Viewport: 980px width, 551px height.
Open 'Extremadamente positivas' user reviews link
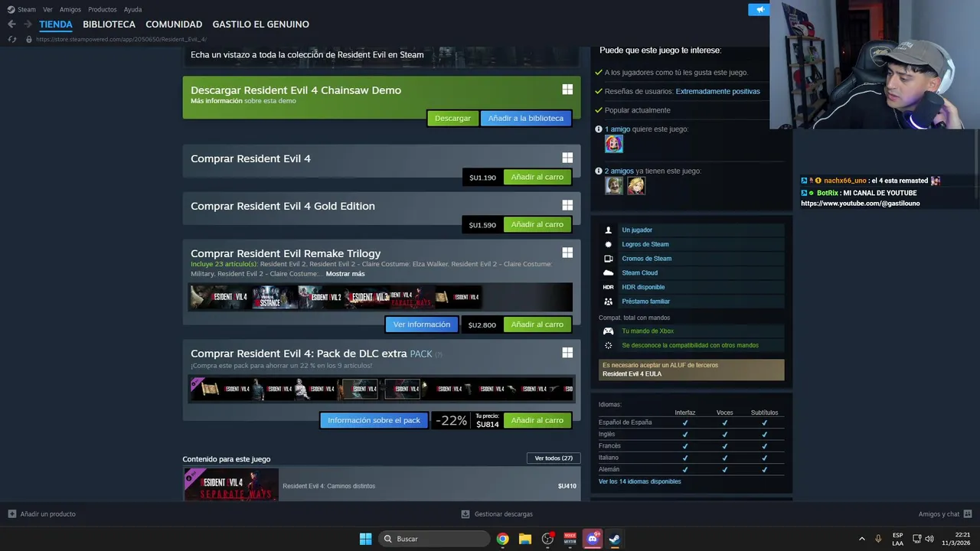click(x=718, y=91)
